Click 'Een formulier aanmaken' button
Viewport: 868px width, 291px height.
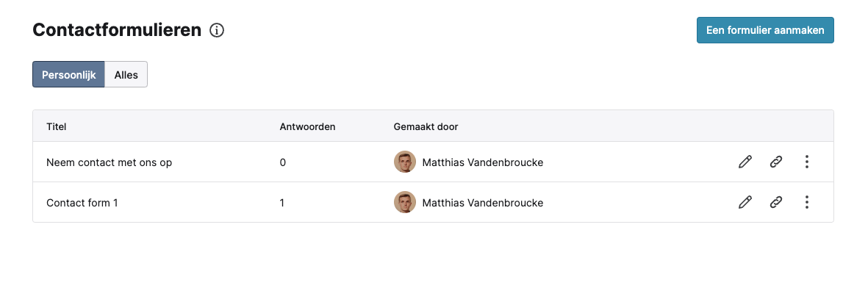click(765, 30)
